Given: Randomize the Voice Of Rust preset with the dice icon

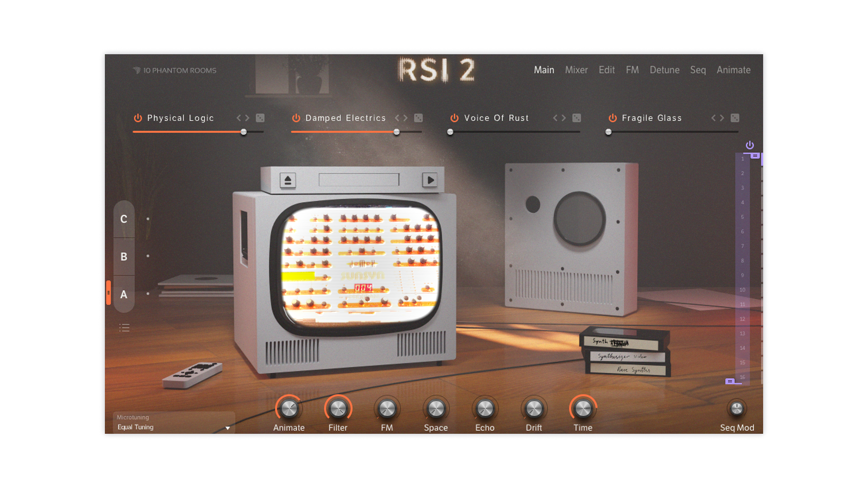Looking at the screenshot, I should pos(576,118).
